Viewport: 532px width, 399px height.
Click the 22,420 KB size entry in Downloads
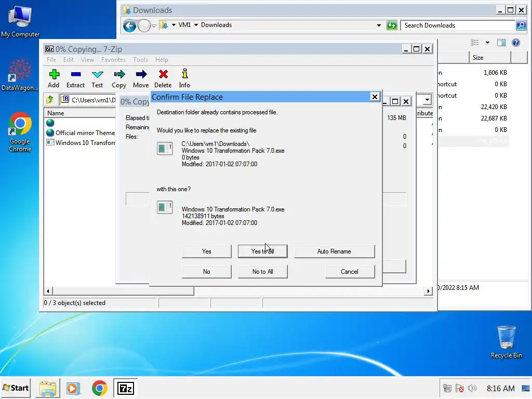pyautogui.click(x=494, y=107)
